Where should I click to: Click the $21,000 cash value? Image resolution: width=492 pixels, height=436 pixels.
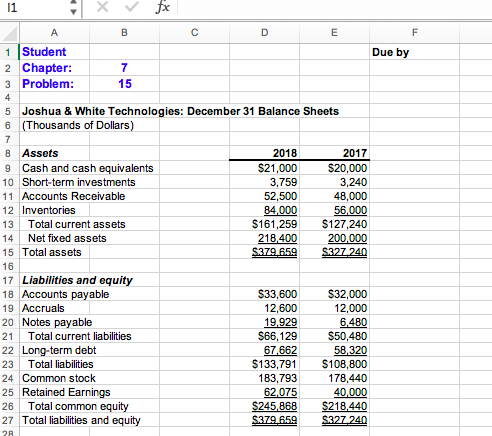[277, 168]
